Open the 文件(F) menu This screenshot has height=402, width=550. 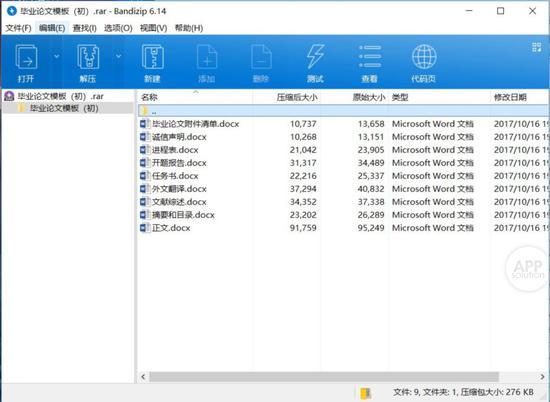18,28
